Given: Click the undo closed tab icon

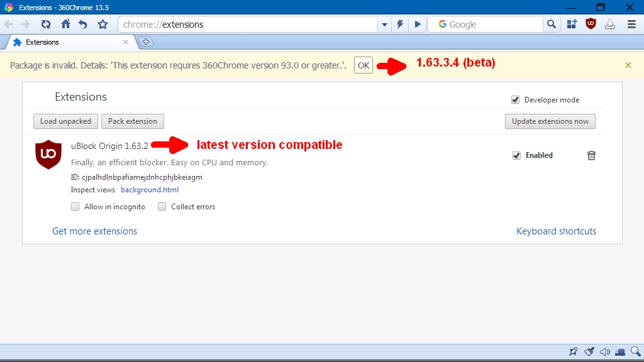Looking at the screenshot, I should pyautogui.click(x=84, y=25).
